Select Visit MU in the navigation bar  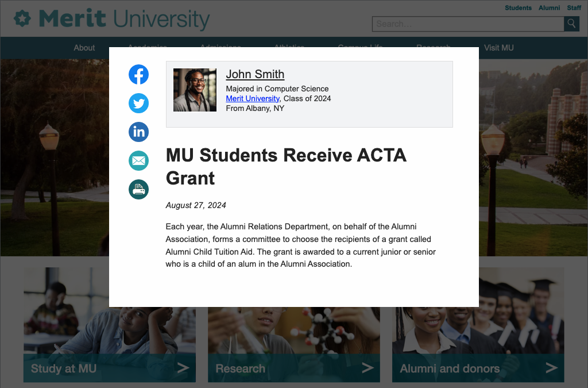(498, 48)
